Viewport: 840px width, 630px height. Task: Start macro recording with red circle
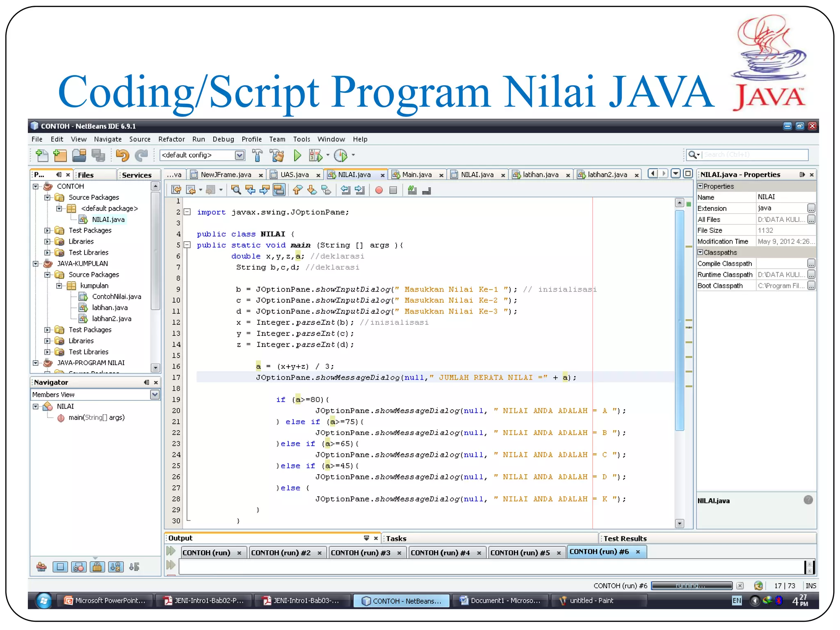379,190
